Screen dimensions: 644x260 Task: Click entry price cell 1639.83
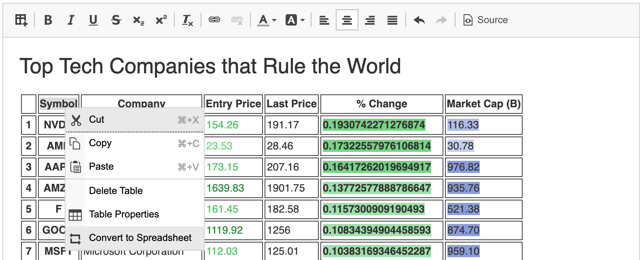click(x=233, y=188)
